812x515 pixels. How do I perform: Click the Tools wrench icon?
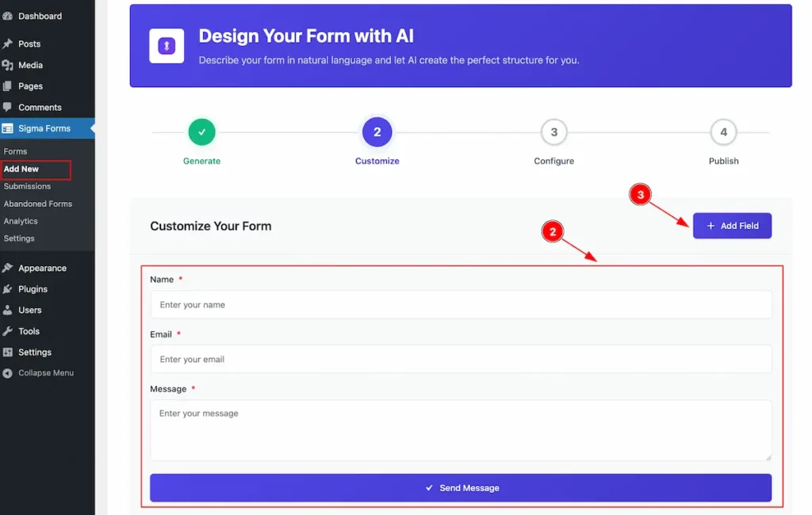tap(7, 330)
